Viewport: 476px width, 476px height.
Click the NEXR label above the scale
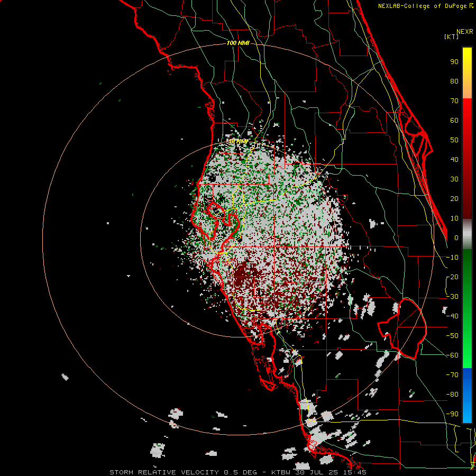point(465,32)
